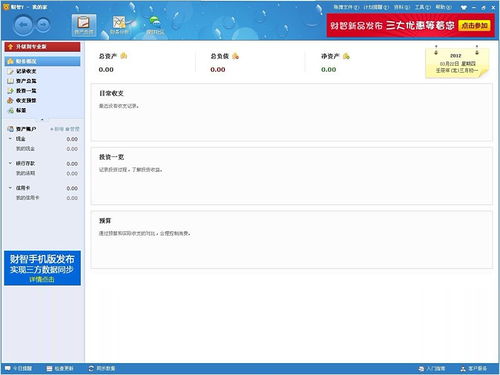
Task: Click the 总资产 value 0.00
Action: (x=106, y=70)
